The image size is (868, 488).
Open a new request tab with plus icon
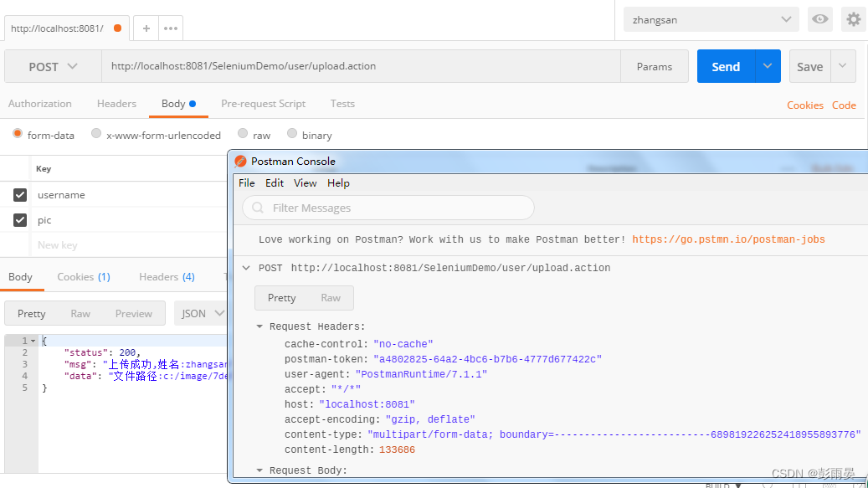[x=146, y=28]
